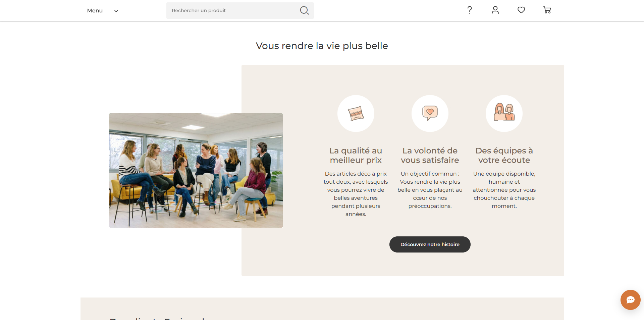Select heading La qualité au meilleur prix
This screenshot has width=644, height=320.
click(356, 155)
